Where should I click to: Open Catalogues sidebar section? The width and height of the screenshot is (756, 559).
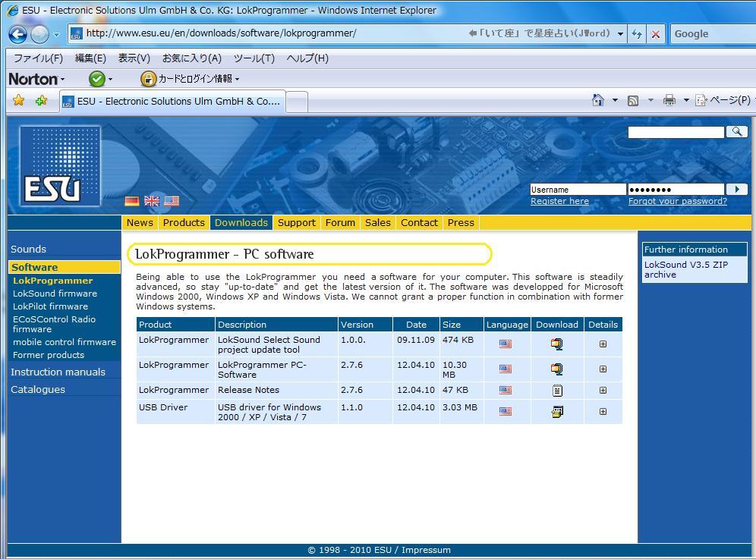pyautogui.click(x=38, y=389)
